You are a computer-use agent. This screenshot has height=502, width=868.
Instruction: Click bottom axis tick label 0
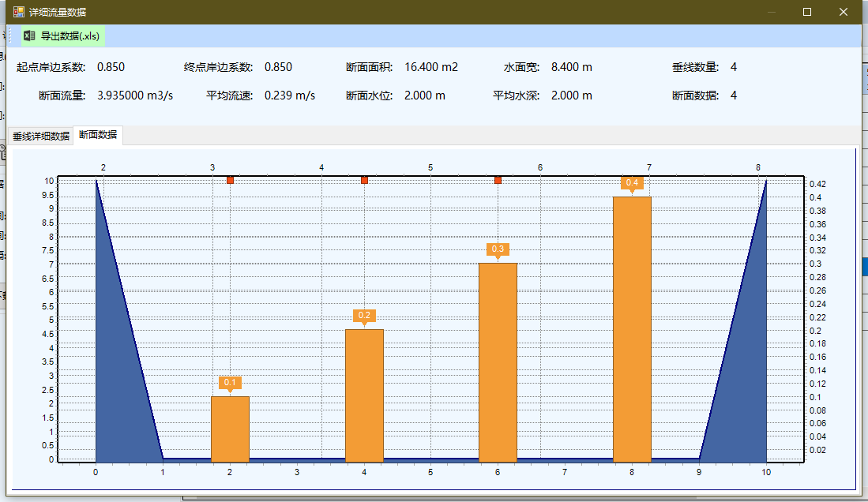pos(96,472)
